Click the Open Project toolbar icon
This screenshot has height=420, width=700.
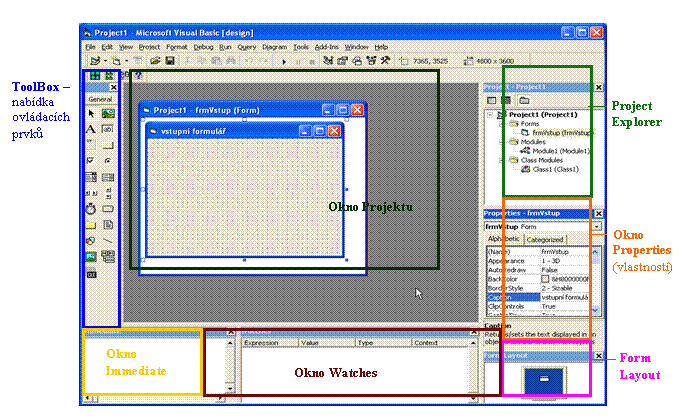155,61
